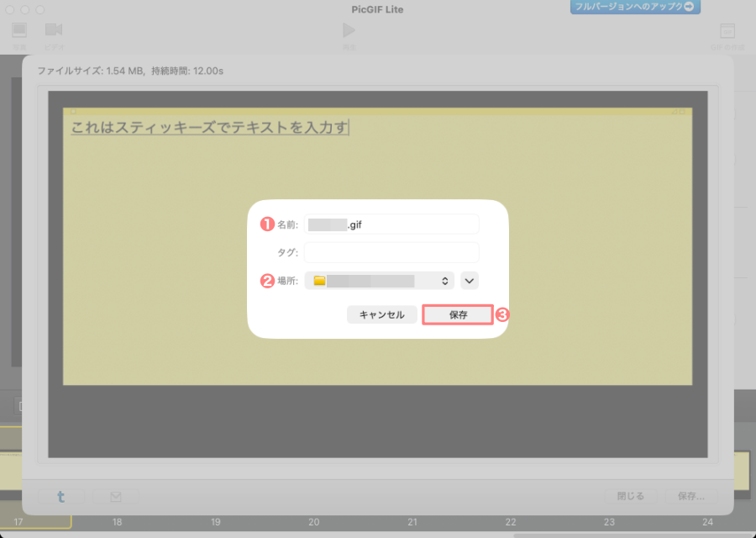Click the play preview icon in toolbar
Viewport: 756px width, 538px height.
pos(348,31)
